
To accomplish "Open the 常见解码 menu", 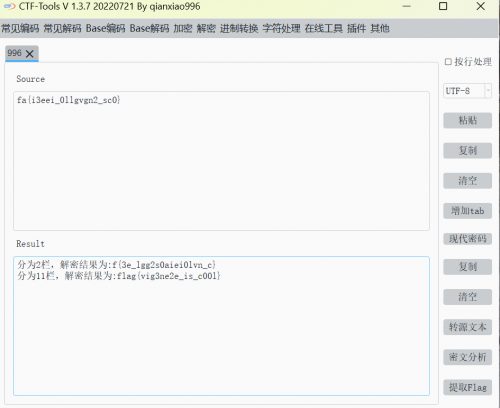I will [62, 28].
